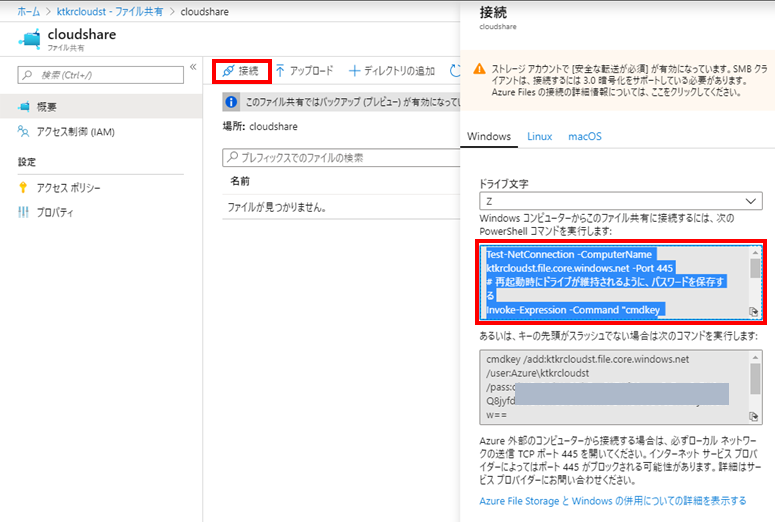Click the cloudshare file share icon
The width and height of the screenshot is (775, 522).
coord(30,39)
